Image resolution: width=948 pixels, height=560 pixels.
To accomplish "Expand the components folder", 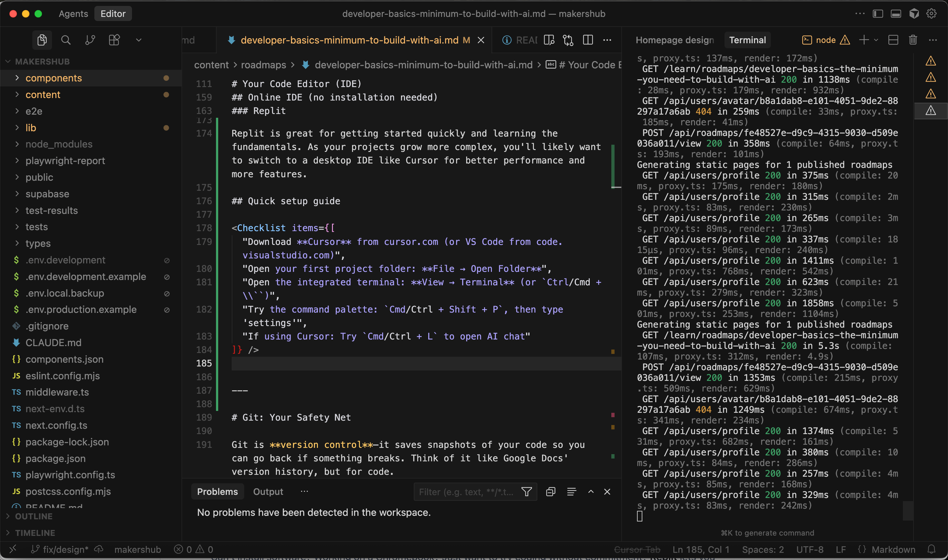I will pos(53,78).
